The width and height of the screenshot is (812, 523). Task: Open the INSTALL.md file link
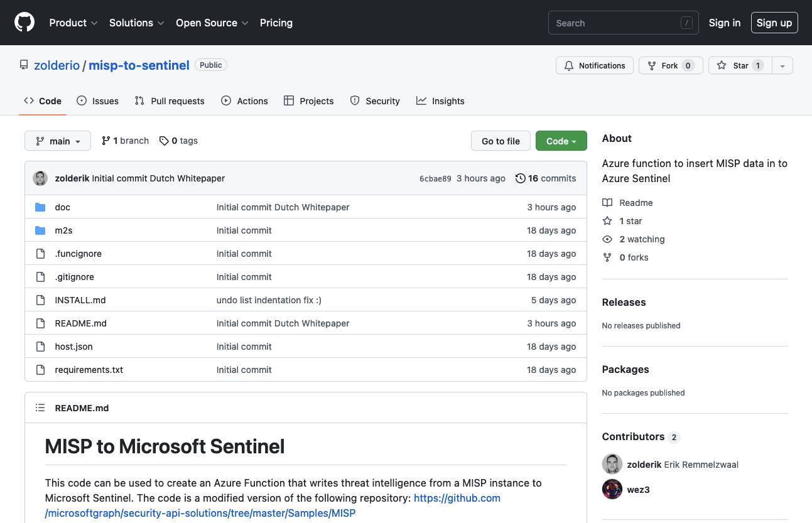tap(80, 300)
